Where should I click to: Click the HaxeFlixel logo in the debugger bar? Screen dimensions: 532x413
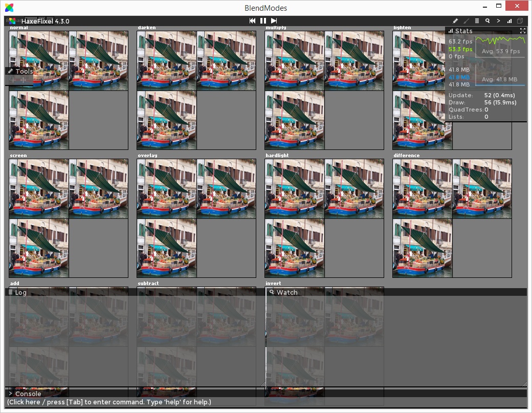tap(11, 21)
